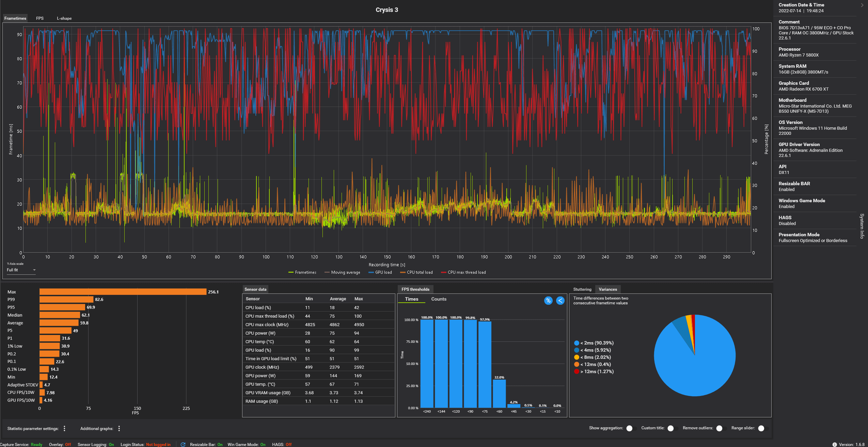Toggle percentage display in FPS thresholds
Image resolution: width=868 pixels, height=447 pixels.
click(548, 300)
